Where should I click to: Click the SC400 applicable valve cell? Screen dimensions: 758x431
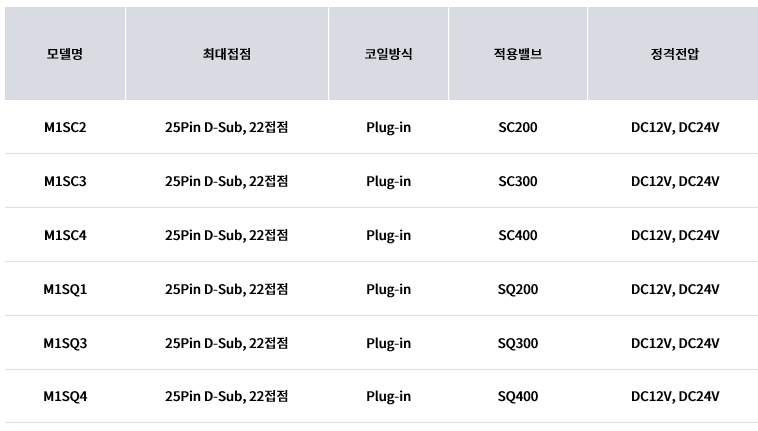(518, 235)
